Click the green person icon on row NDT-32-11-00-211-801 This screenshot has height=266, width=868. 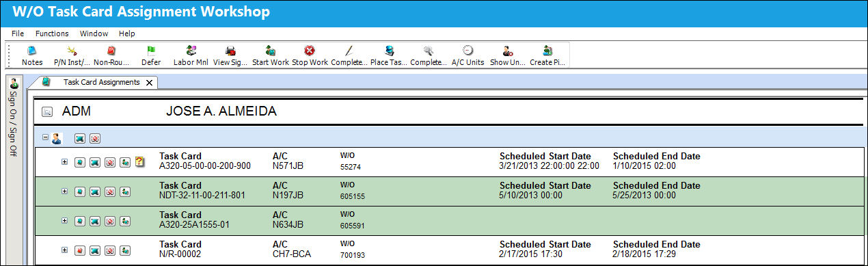coord(125,192)
